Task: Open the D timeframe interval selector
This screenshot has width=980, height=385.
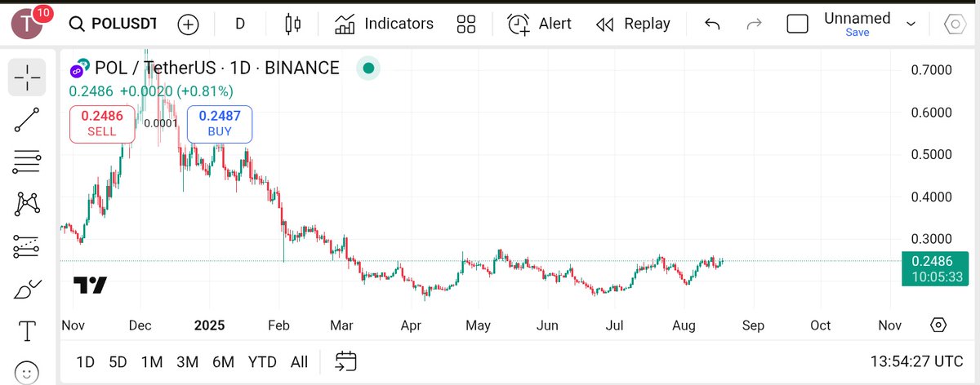Action: (x=240, y=24)
